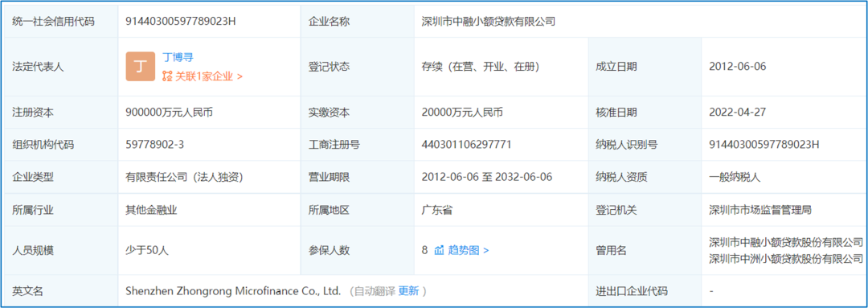Click the 趋势图 chart icon
This screenshot has height=308, width=868.
click(x=439, y=250)
